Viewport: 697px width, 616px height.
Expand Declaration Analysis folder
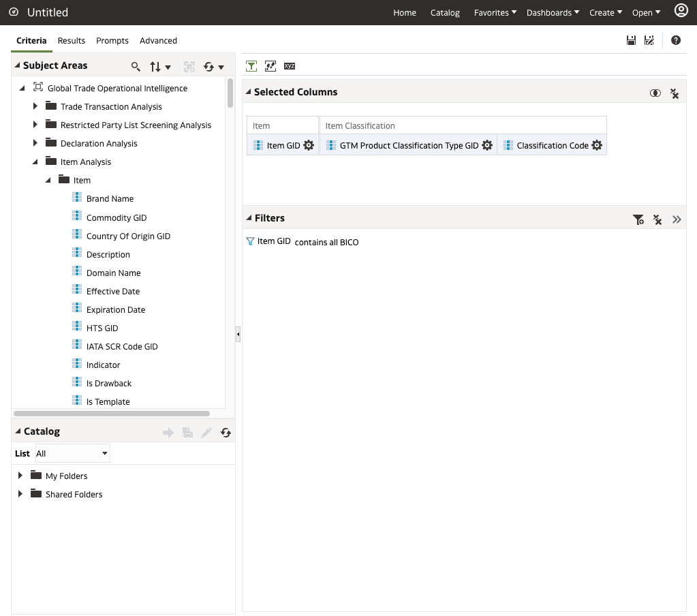click(35, 142)
